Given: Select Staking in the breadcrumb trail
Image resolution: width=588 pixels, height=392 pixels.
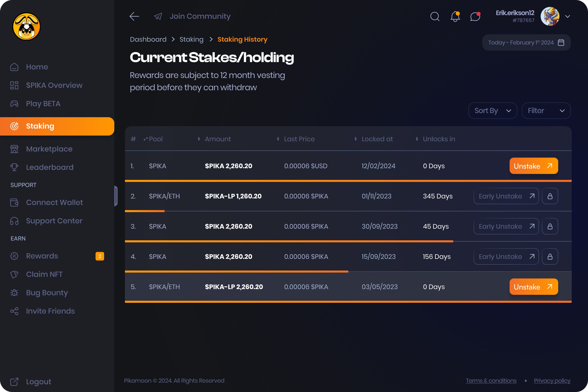Looking at the screenshot, I should pos(192,39).
